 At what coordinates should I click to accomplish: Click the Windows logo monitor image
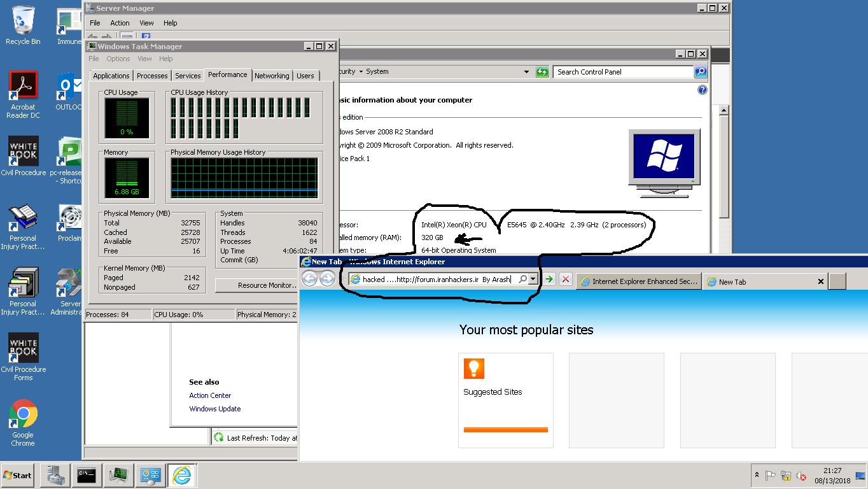point(664,163)
